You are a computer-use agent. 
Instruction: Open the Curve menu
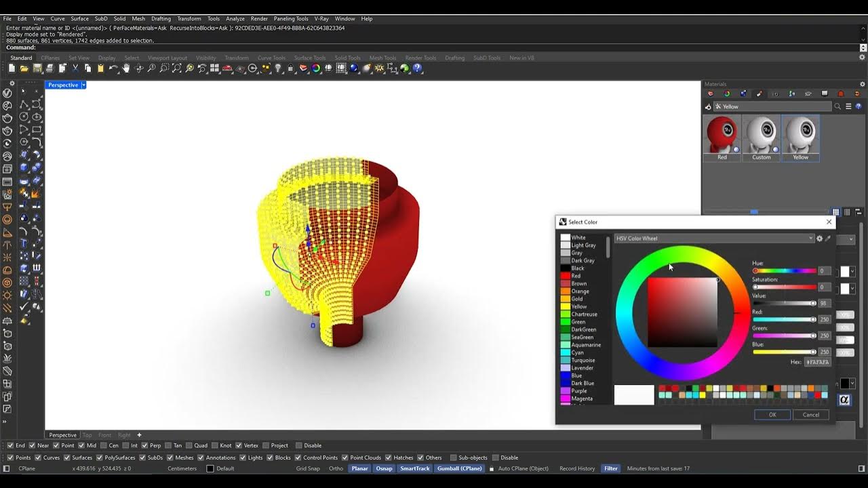point(58,18)
